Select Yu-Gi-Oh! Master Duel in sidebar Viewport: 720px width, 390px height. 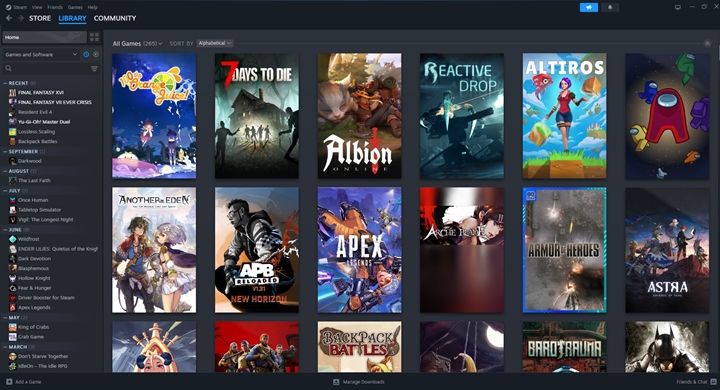[x=44, y=122]
